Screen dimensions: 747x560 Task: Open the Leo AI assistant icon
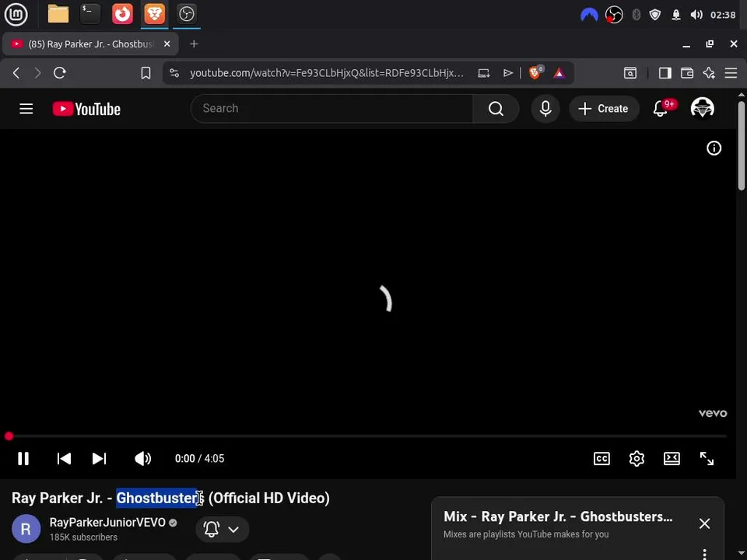709,73
